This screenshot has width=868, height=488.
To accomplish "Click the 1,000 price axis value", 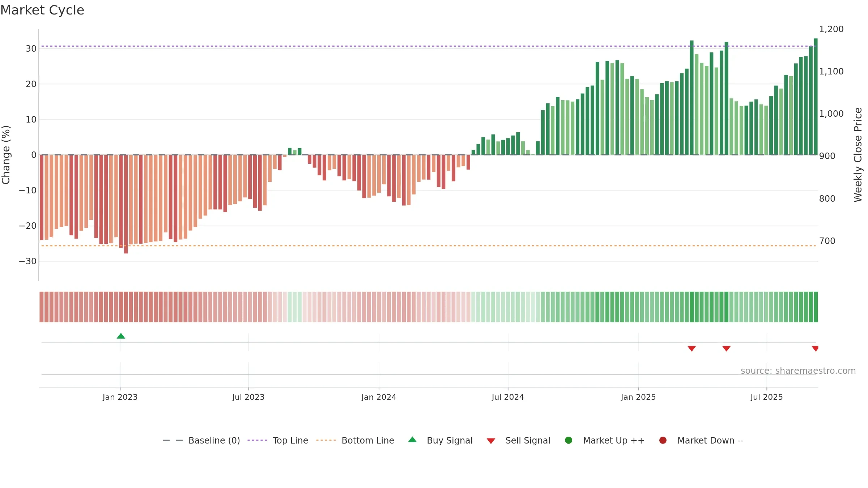I will (831, 114).
